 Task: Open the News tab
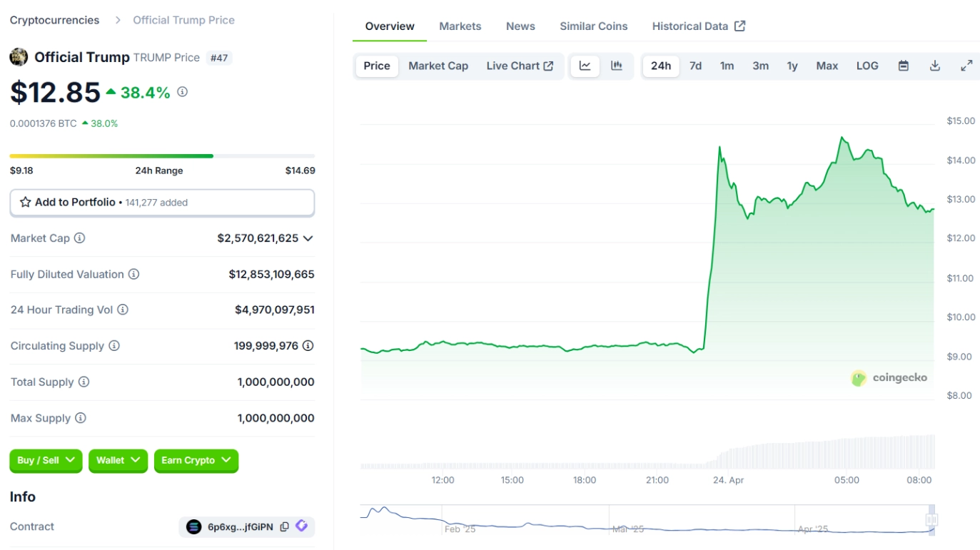520,26
